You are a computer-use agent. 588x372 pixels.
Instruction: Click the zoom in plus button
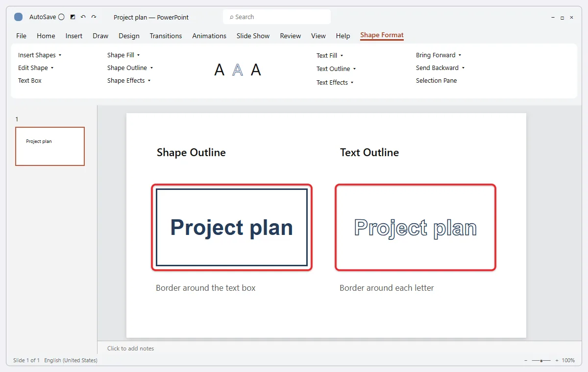click(557, 360)
